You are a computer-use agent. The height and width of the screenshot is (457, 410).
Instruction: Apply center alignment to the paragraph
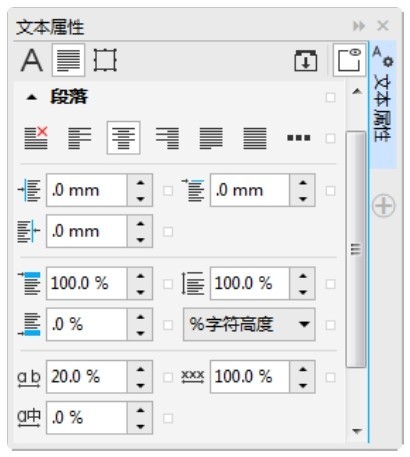pos(123,138)
